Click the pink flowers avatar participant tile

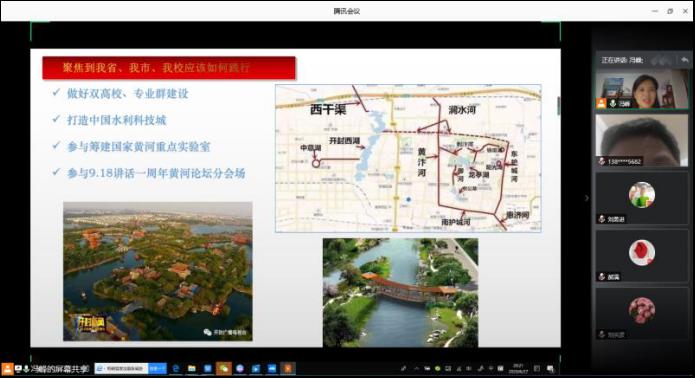[x=642, y=313]
